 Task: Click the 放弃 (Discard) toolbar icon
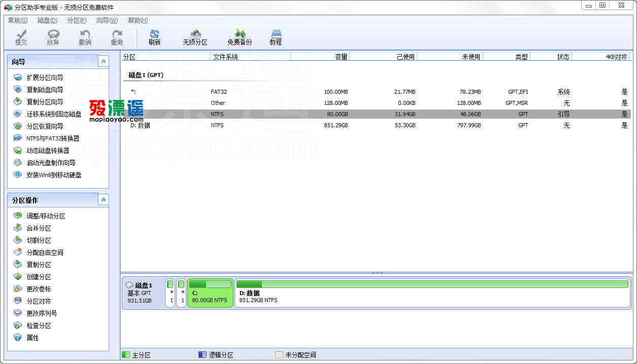coord(53,38)
